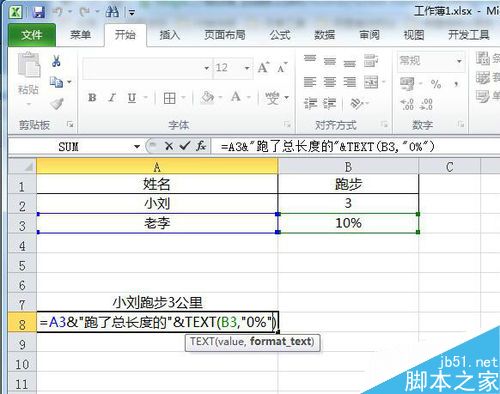Screen dimensions: 500x394
Task: Click the Decrease Decimal icon
Action: (426, 104)
